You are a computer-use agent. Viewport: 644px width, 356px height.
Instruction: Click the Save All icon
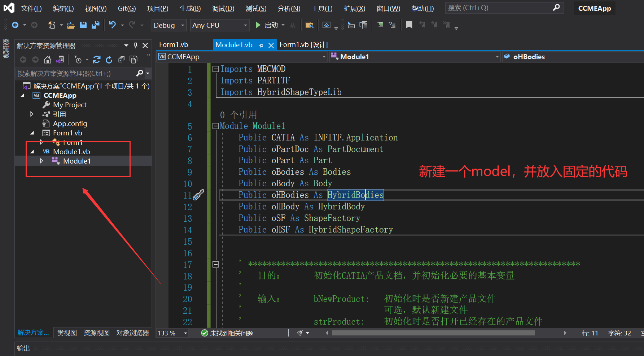tap(96, 25)
